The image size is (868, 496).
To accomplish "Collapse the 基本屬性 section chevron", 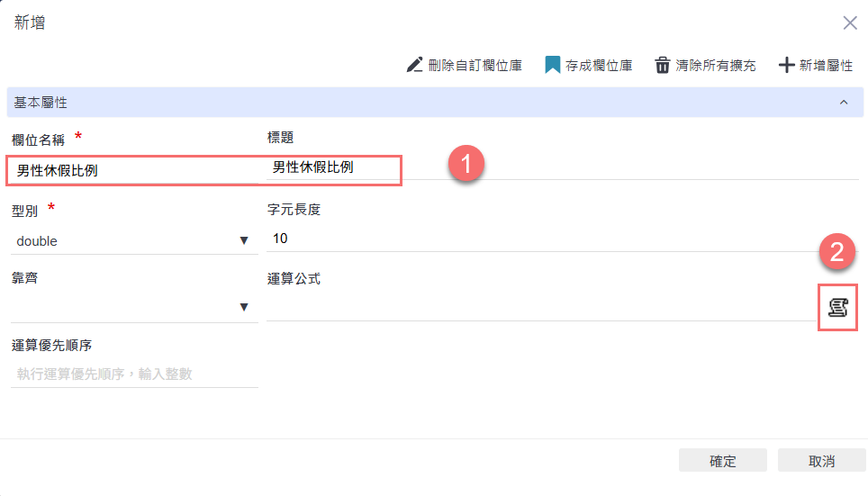I will pyautogui.click(x=844, y=103).
